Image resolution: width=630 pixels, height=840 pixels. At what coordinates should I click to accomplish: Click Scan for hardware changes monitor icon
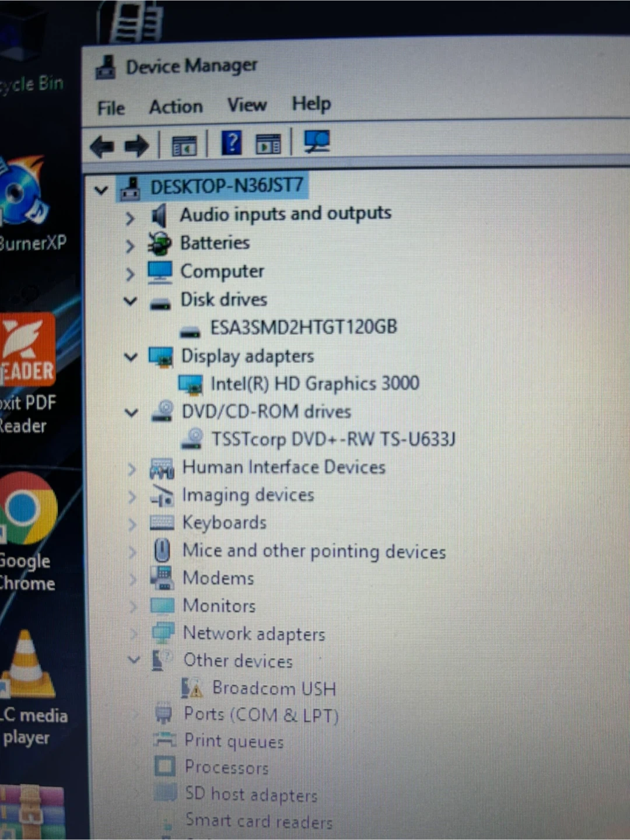317,142
